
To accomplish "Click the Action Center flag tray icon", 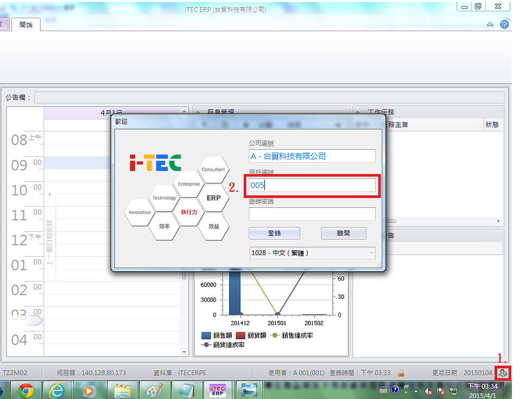I will pyautogui.click(x=441, y=391).
